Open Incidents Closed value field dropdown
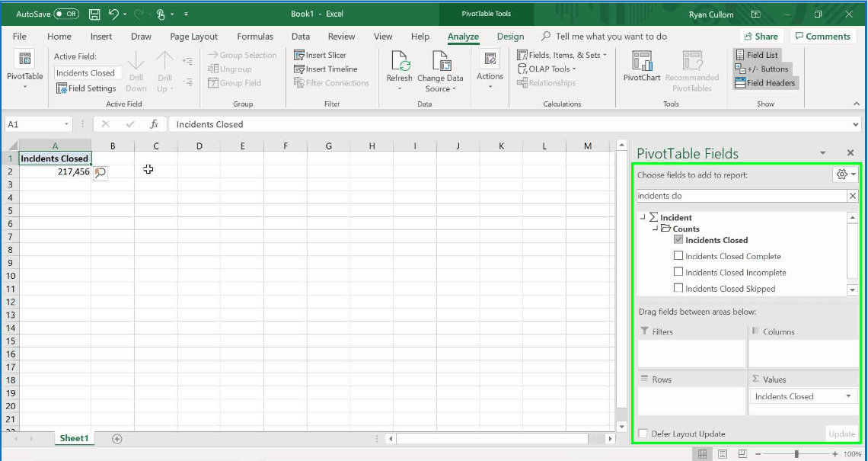Viewport: 868px width, 461px height. click(848, 396)
